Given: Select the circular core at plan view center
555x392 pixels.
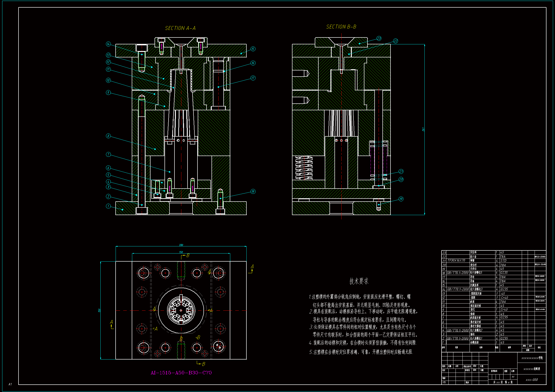Looking at the screenshot, I should tap(181, 310).
